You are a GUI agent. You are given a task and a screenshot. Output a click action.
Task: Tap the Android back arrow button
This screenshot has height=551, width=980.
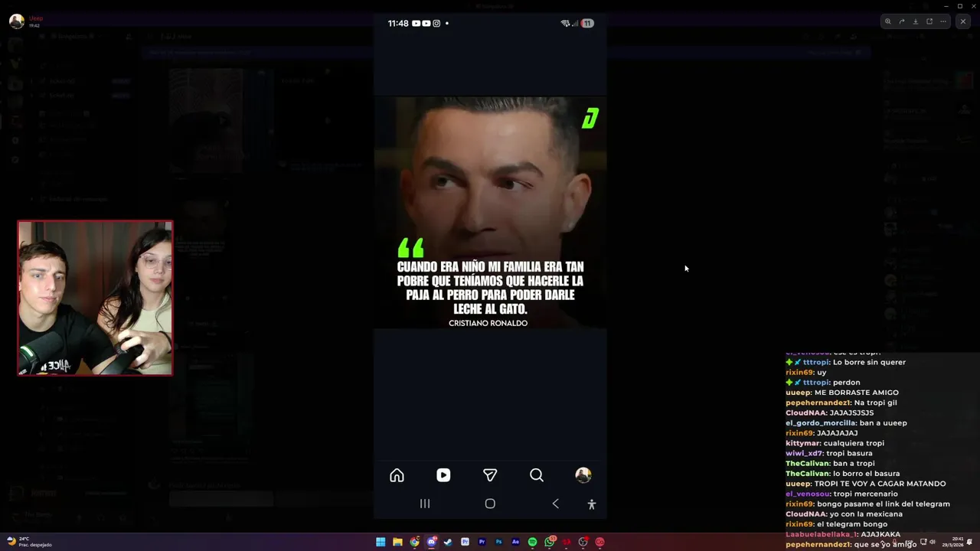coord(556,504)
